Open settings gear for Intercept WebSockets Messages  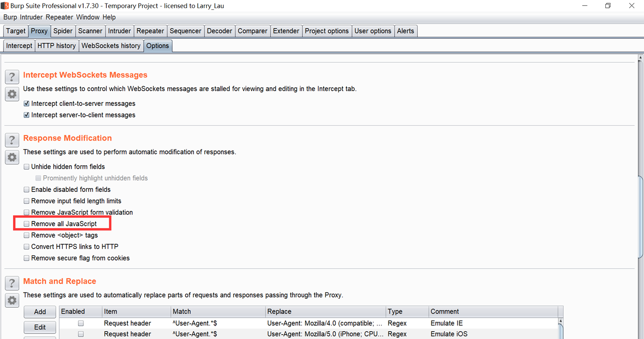tap(12, 94)
